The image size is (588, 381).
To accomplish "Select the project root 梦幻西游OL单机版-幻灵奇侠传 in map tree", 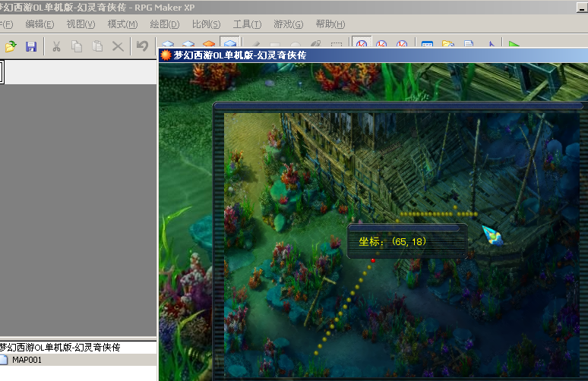I will (60, 348).
